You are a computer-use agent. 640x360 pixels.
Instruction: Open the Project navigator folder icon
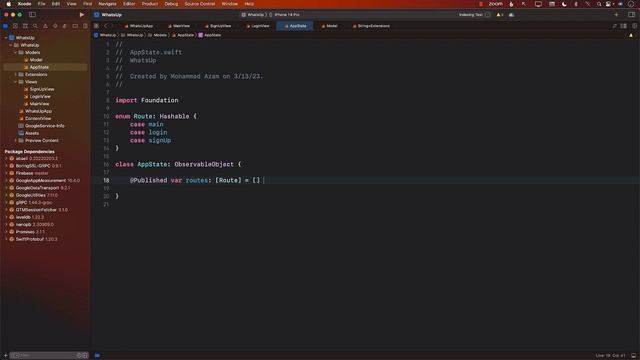pyautogui.click(x=5, y=26)
